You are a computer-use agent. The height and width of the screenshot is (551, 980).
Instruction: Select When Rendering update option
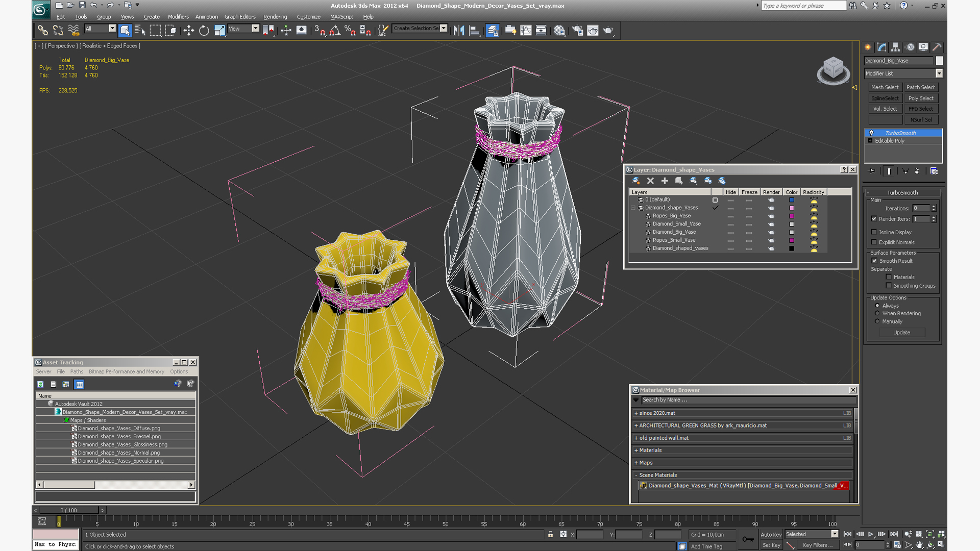[x=877, y=313]
